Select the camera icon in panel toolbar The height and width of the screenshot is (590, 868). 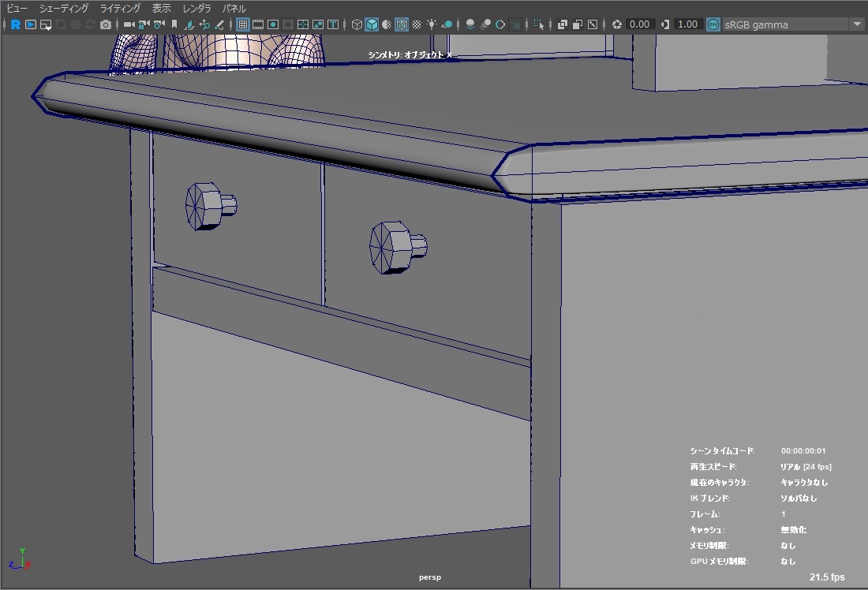pos(129,24)
